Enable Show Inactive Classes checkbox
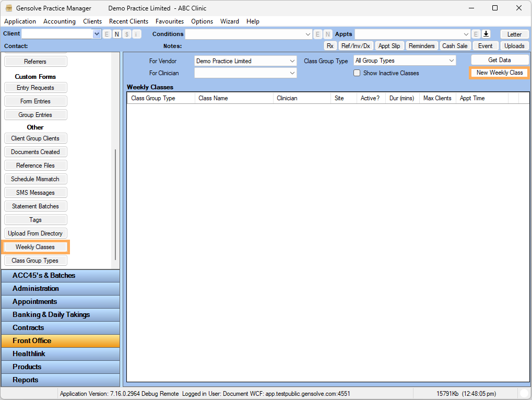This screenshot has height=400, width=532. click(357, 73)
